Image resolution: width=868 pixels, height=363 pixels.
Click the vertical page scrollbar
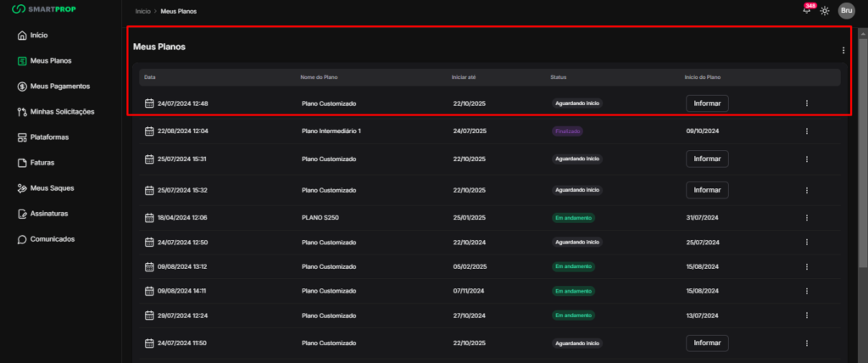[863, 170]
